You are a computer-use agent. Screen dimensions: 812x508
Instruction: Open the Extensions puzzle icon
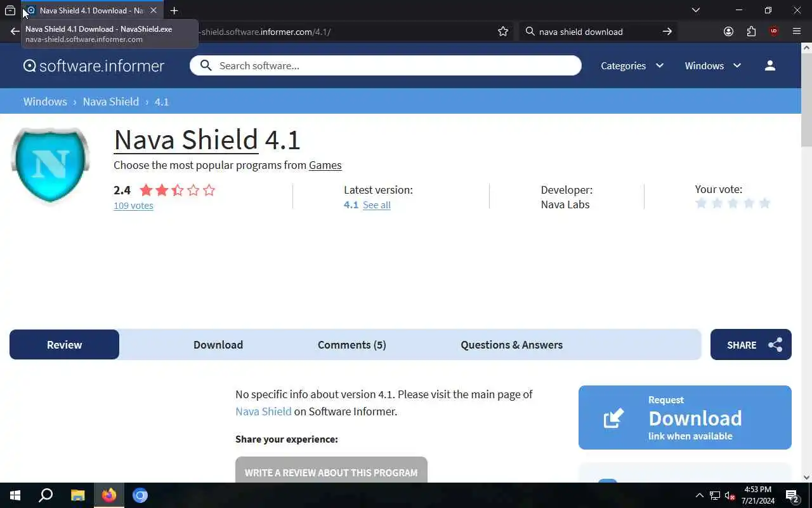[751, 31]
